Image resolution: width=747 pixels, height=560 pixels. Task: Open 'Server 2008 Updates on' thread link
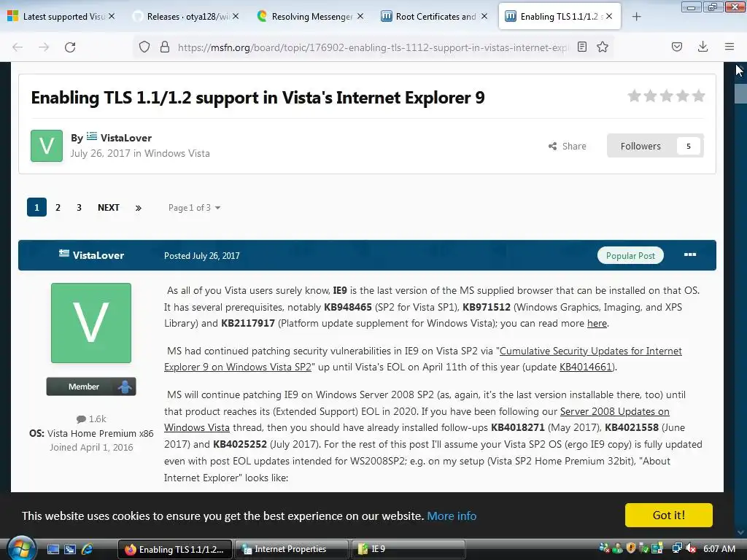pyautogui.click(x=614, y=411)
